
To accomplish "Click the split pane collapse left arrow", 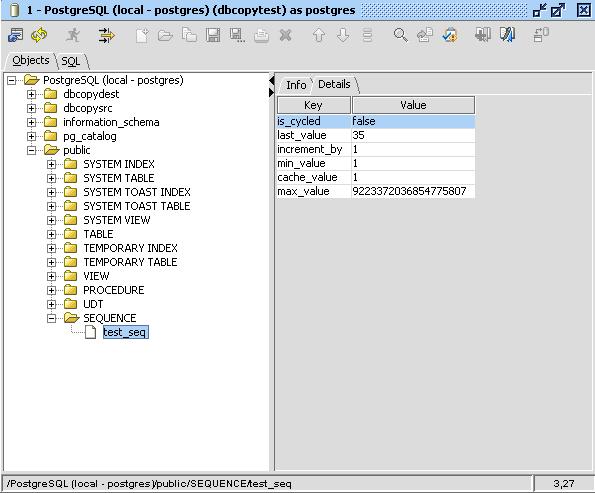I will coord(271,80).
